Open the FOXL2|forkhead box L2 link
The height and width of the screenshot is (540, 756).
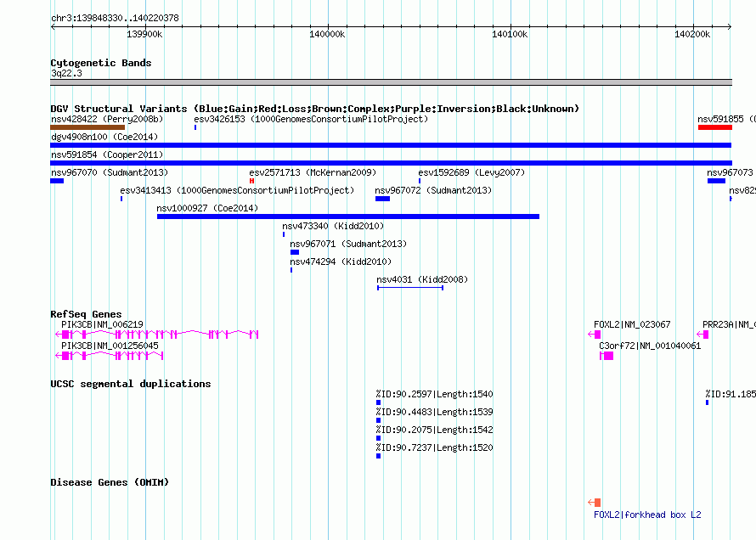[647, 515]
